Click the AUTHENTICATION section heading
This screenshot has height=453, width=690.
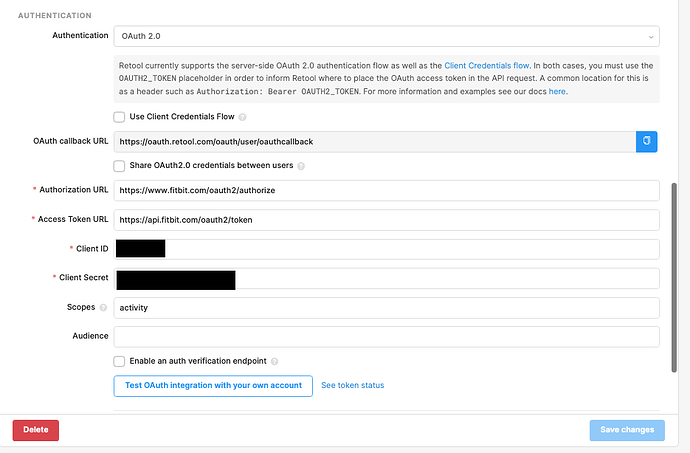(55, 15)
